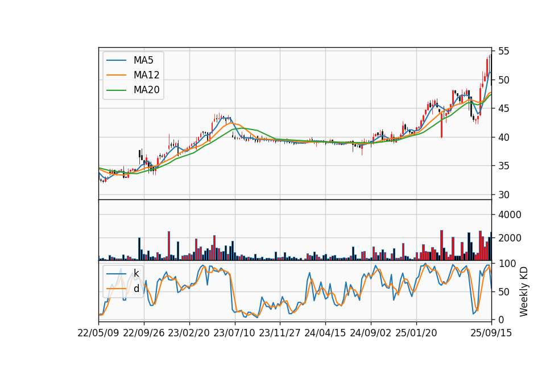This screenshot has height=392, width=546.
Task: Click the Weekly KD axis title
Action: coord(523,291)
